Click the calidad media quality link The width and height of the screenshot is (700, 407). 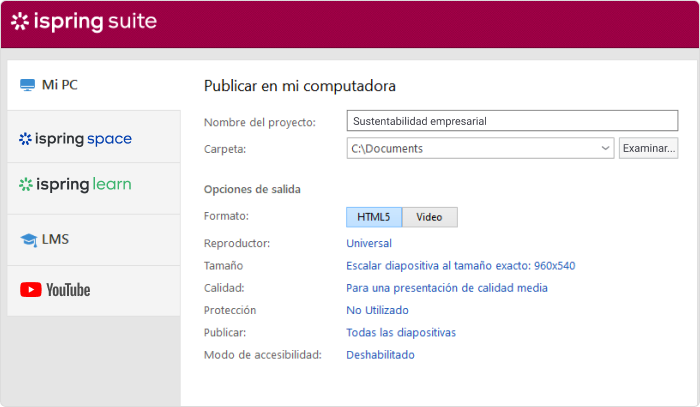click(446, 288)
